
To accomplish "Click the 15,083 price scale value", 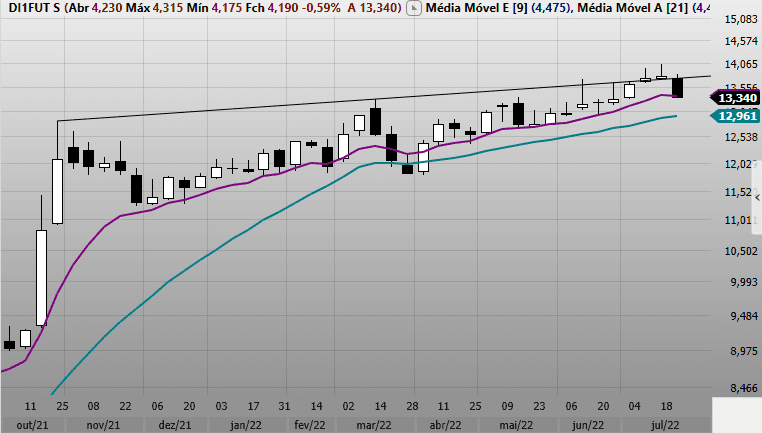I will (x=741, y=19).
